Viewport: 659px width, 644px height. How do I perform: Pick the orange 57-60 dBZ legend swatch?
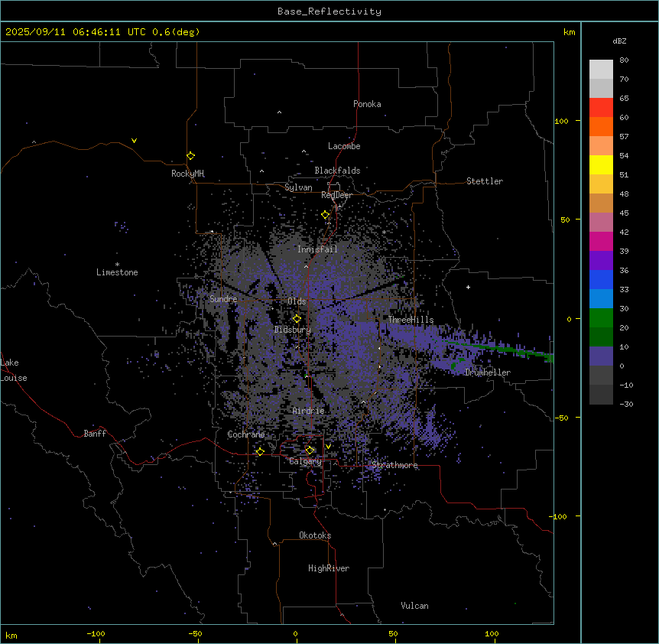click(x=601, y=126)
